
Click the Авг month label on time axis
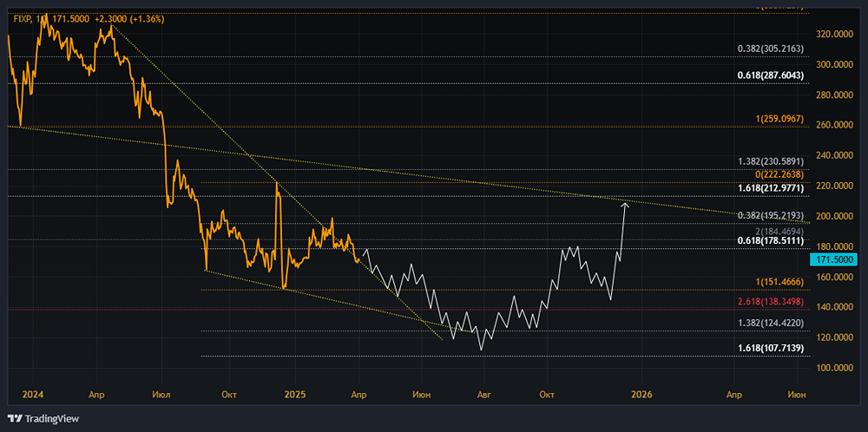(x=483, y=393)
